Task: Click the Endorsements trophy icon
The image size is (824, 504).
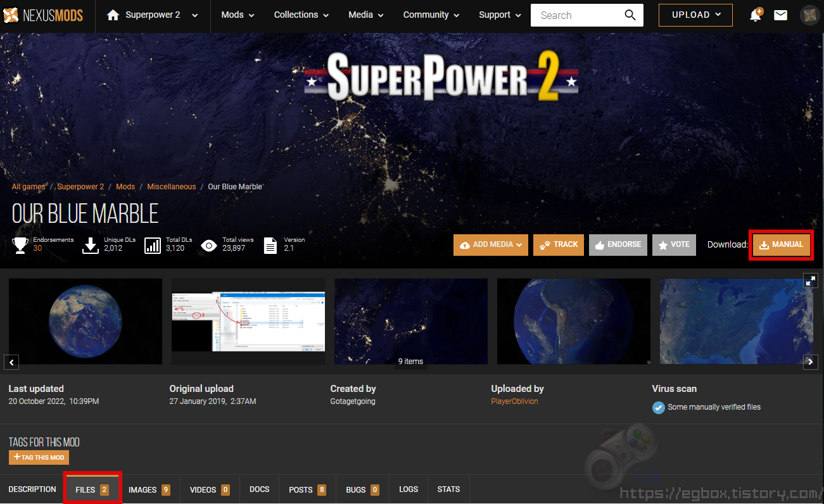Action: pos(20,245)
